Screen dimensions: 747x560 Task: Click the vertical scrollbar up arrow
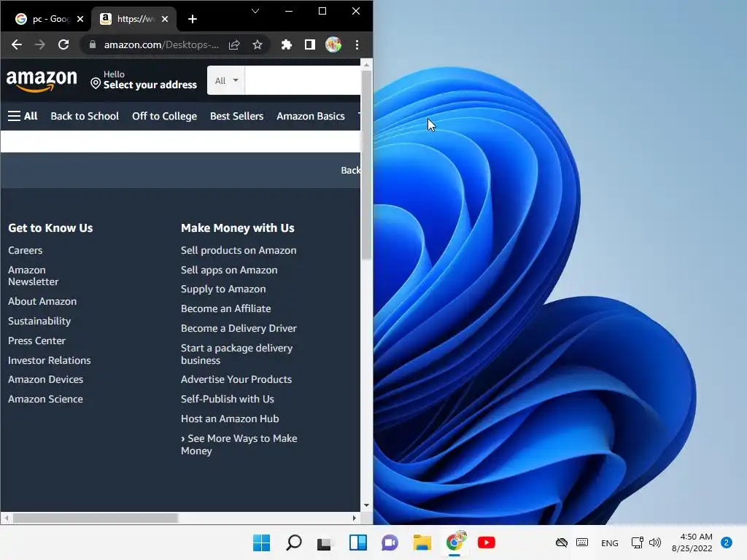pos(366,64)
